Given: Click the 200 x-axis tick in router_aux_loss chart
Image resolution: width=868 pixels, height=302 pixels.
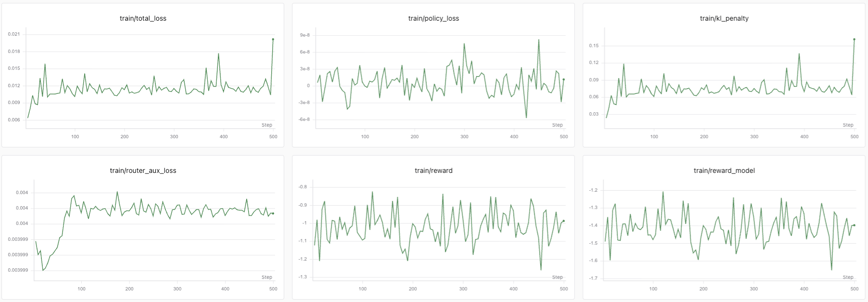Looking at the screenshot, I should 129,289.
